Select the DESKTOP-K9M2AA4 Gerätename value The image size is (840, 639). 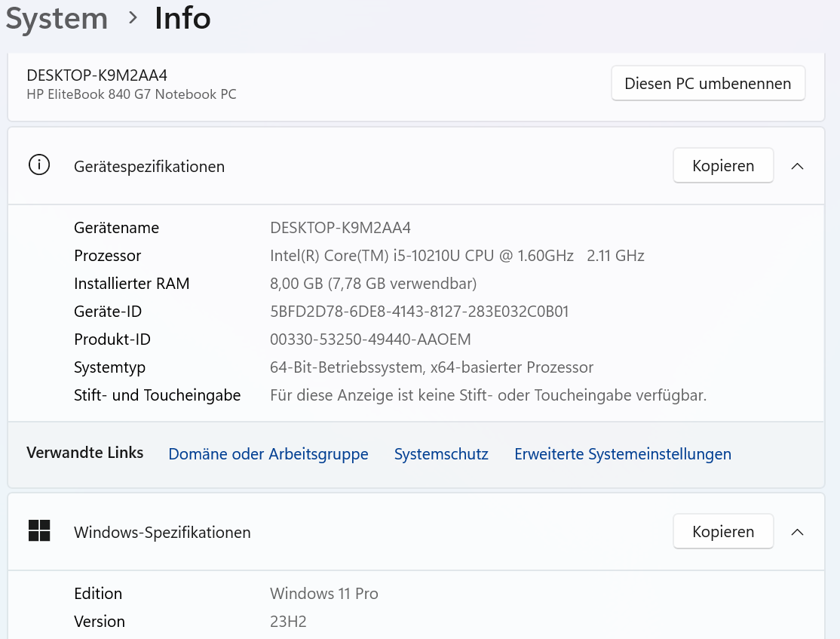pyautogui.click(x=340, y=228)
